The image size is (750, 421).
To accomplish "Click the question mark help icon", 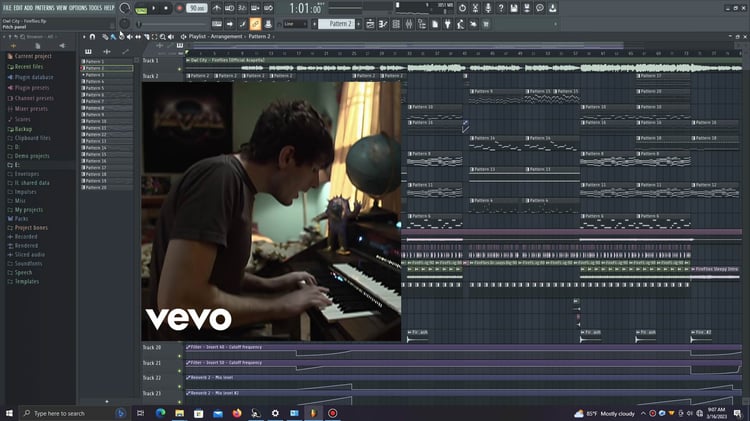I will coord(501,8).
